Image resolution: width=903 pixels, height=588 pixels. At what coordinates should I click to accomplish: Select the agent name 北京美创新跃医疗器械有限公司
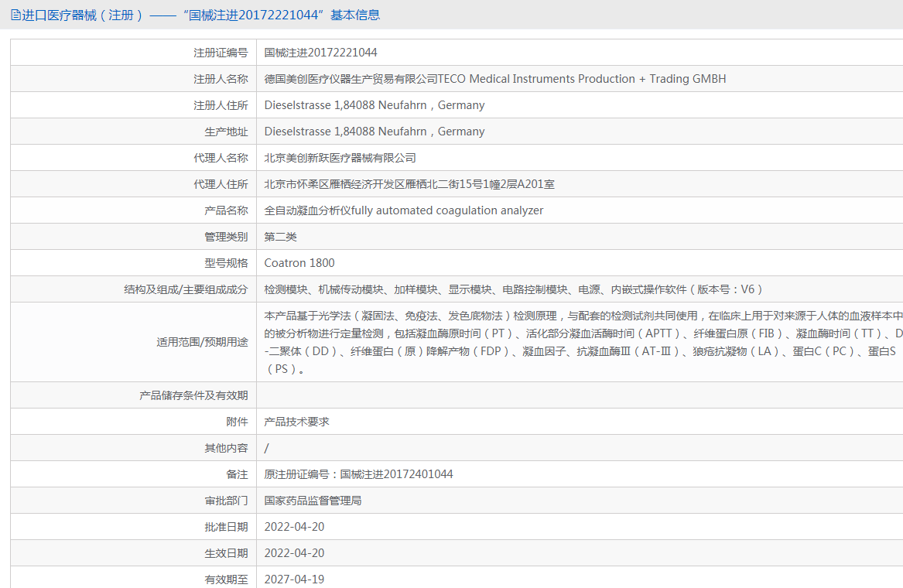point(340,158)
